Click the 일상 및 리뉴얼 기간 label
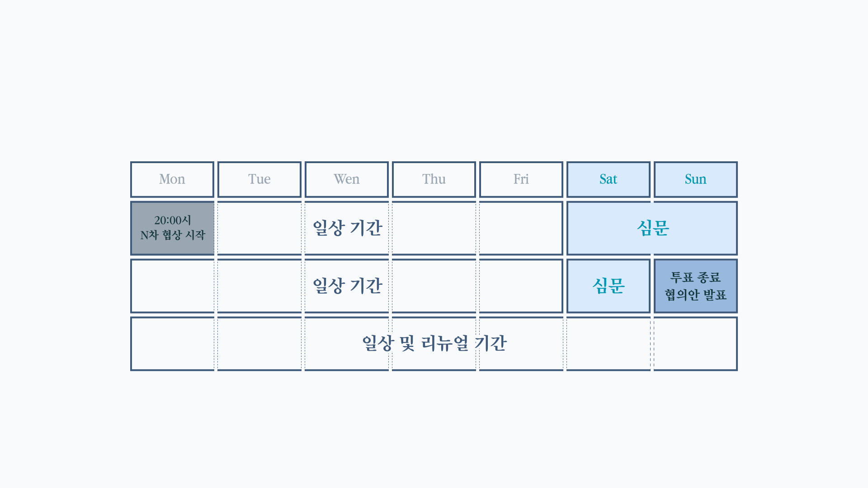The width and height of the screenshot is (868, 488). coord(434,343)
